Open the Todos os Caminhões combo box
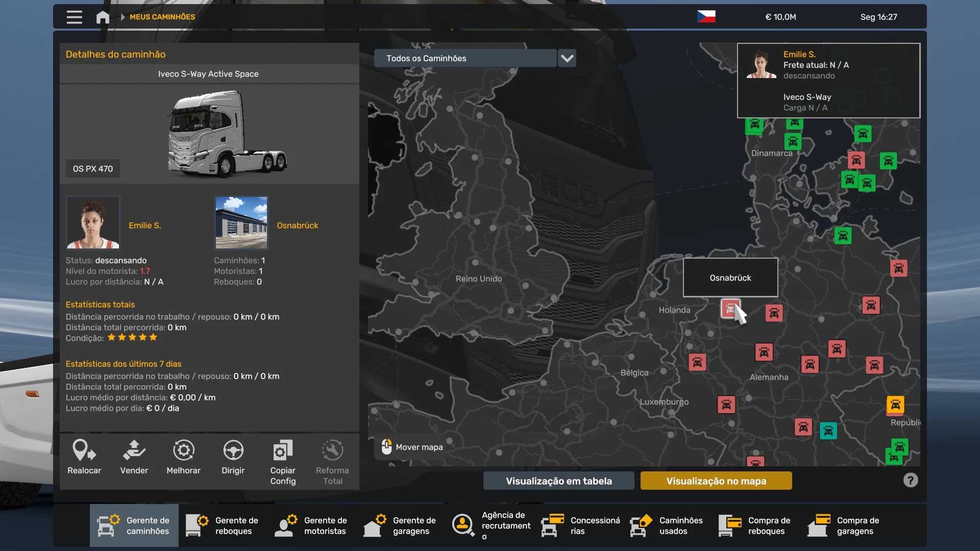This screenshot has height=551, width=980. [464, 59]
